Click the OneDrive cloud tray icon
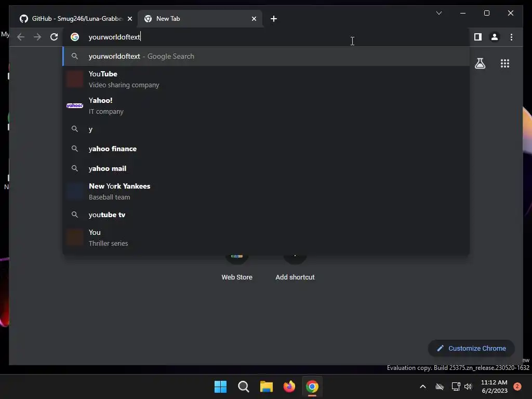532x399 pixels. click(440, 387)
